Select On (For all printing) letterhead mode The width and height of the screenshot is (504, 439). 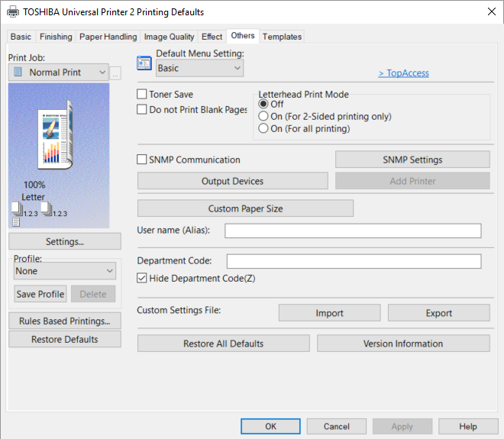(264, 129)
